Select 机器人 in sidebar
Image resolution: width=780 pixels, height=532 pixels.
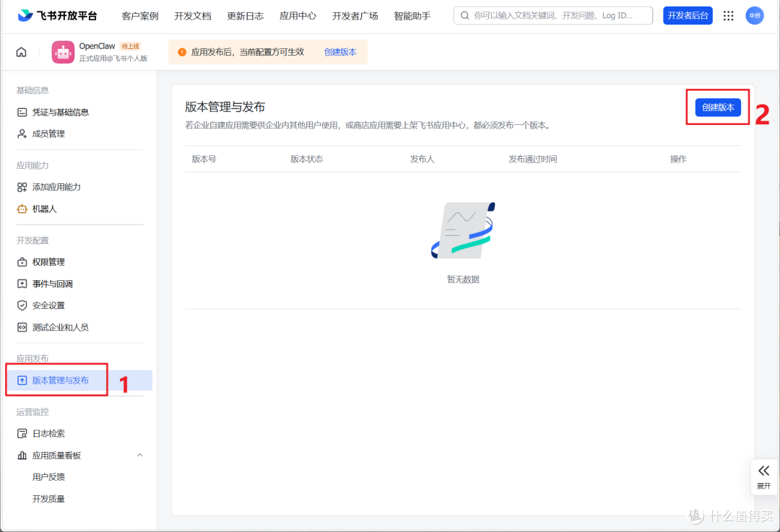click(44, 209)
